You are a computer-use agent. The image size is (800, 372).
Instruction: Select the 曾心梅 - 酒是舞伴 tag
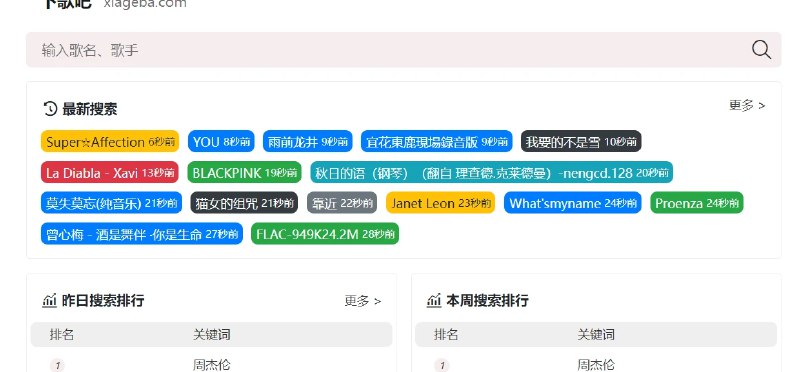(142, 234)
